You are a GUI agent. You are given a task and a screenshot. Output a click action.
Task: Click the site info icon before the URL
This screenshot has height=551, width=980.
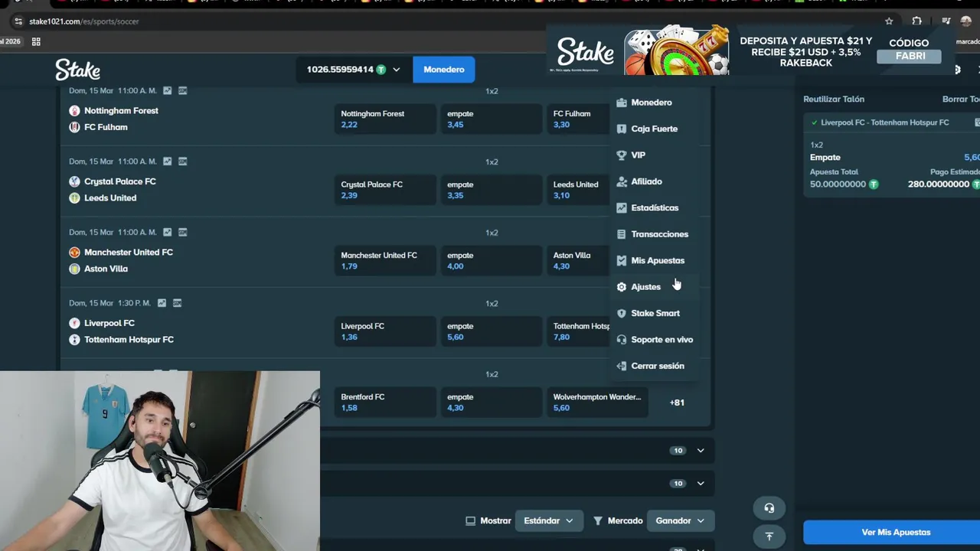[x=18, y=21]
